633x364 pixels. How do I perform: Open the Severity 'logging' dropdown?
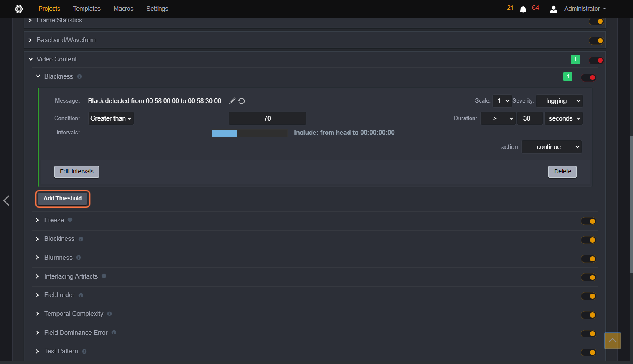(560, 101)
